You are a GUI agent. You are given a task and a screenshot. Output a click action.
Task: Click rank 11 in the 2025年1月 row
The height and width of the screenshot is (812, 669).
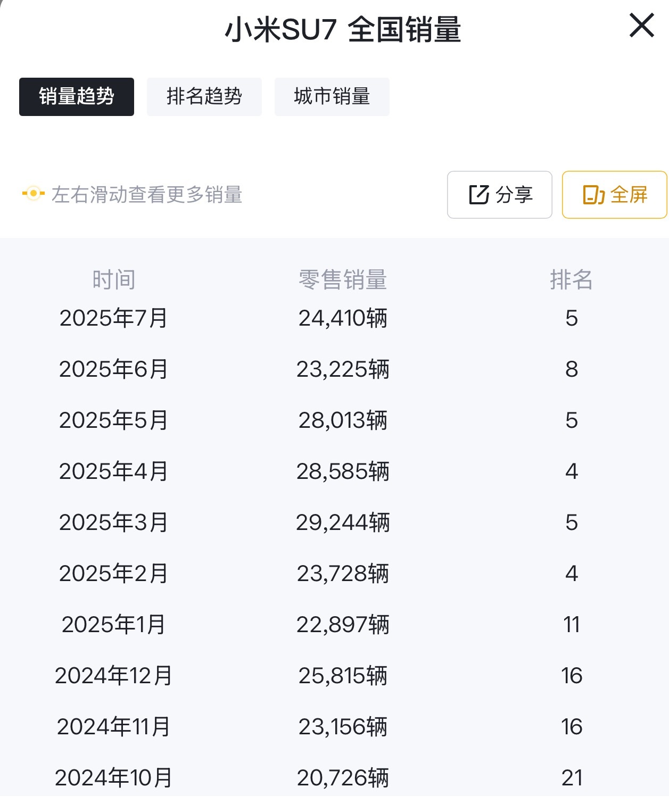tap(572, 625)
